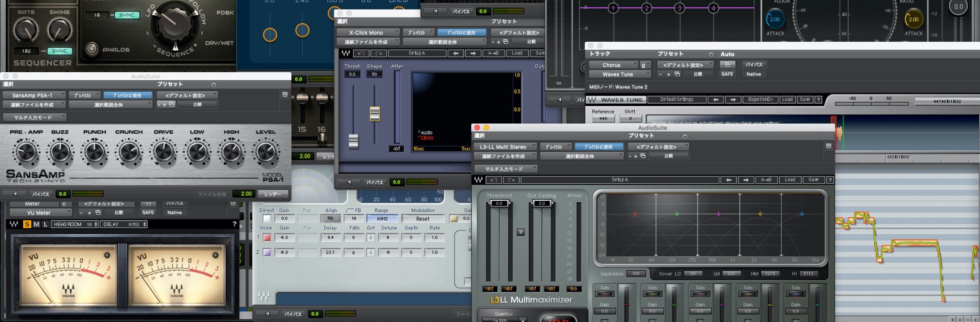Click left arrow in Waves Tune toolbar
Screen dimensions: 980x322
(715, 100)
